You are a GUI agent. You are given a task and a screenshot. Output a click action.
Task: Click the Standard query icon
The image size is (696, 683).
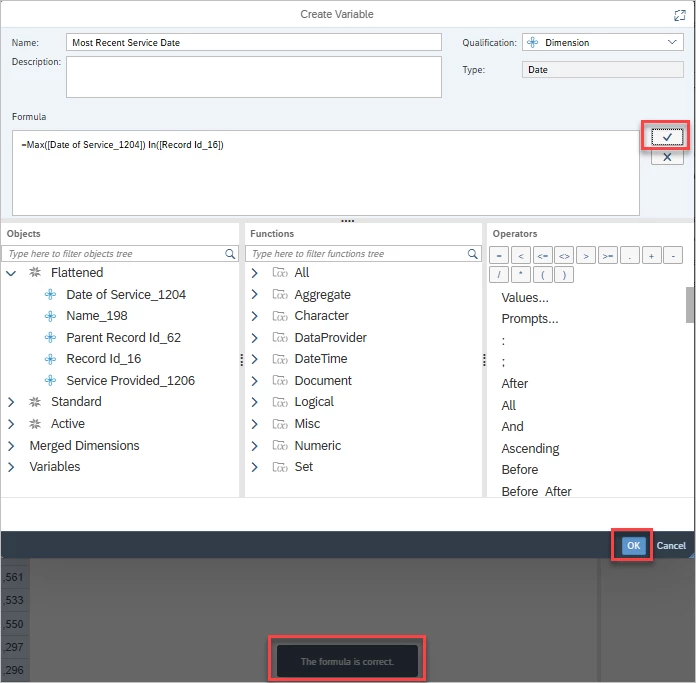click(x=35, y=402)
